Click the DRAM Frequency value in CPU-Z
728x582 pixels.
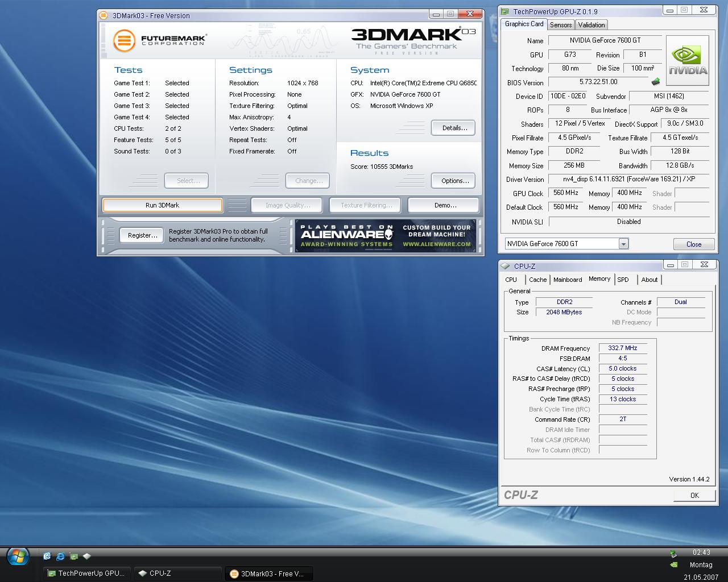pos(622,348)
